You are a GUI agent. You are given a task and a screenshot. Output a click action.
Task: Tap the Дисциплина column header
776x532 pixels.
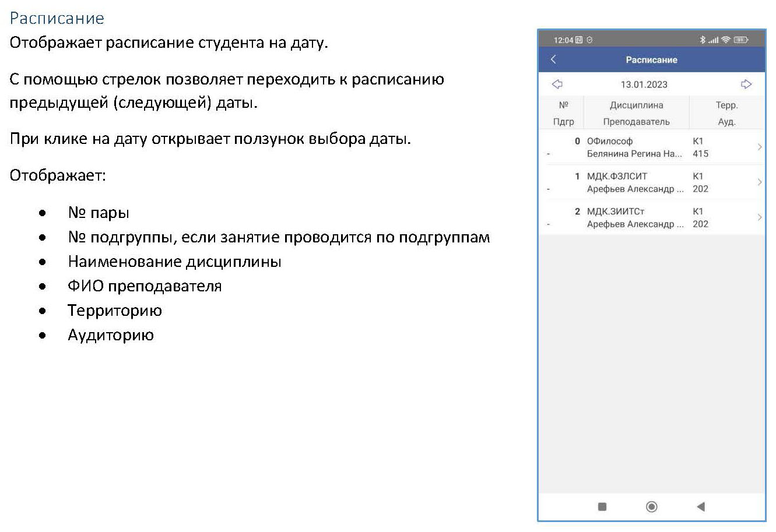point(636,105)
